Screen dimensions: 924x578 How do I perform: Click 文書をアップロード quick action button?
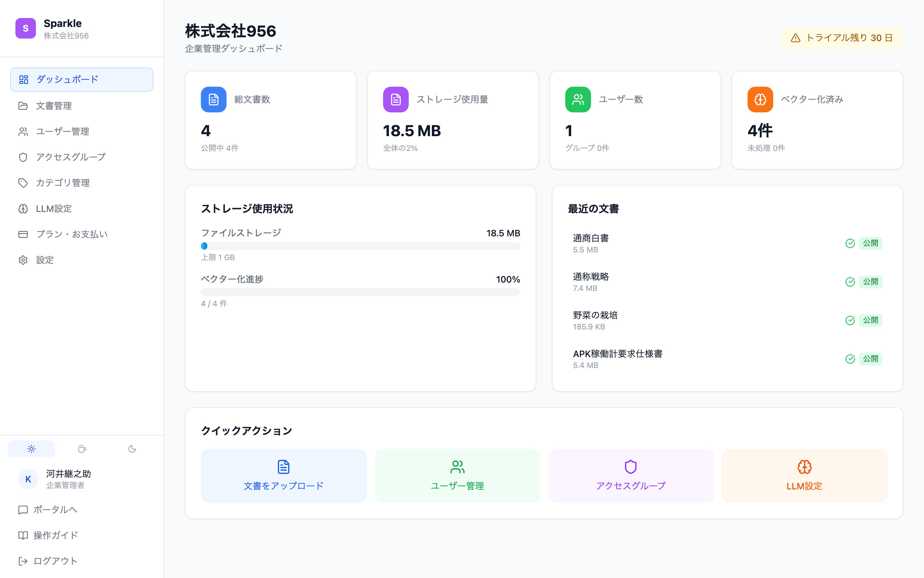[284, 476]
